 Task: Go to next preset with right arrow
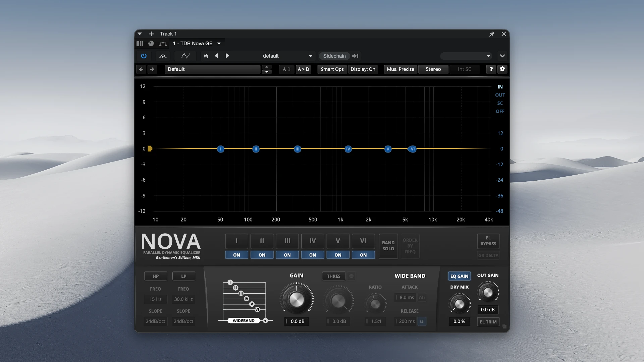click(227, 56)
